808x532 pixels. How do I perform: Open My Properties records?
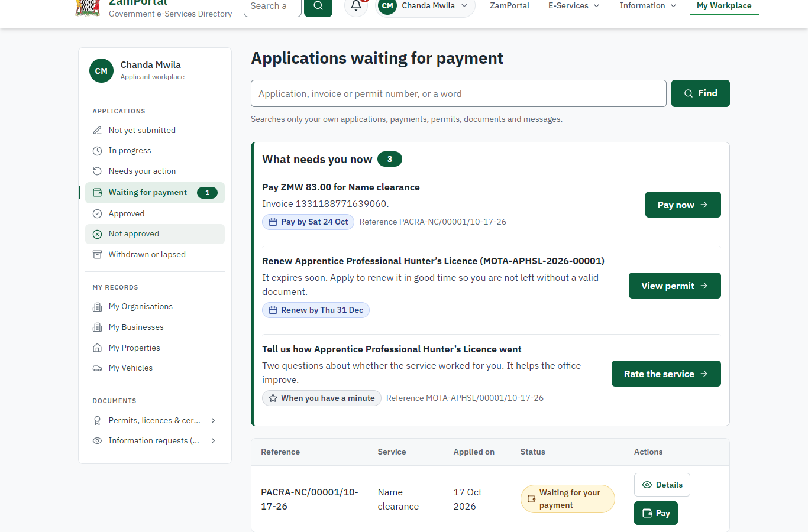click(x=155, y=348)
